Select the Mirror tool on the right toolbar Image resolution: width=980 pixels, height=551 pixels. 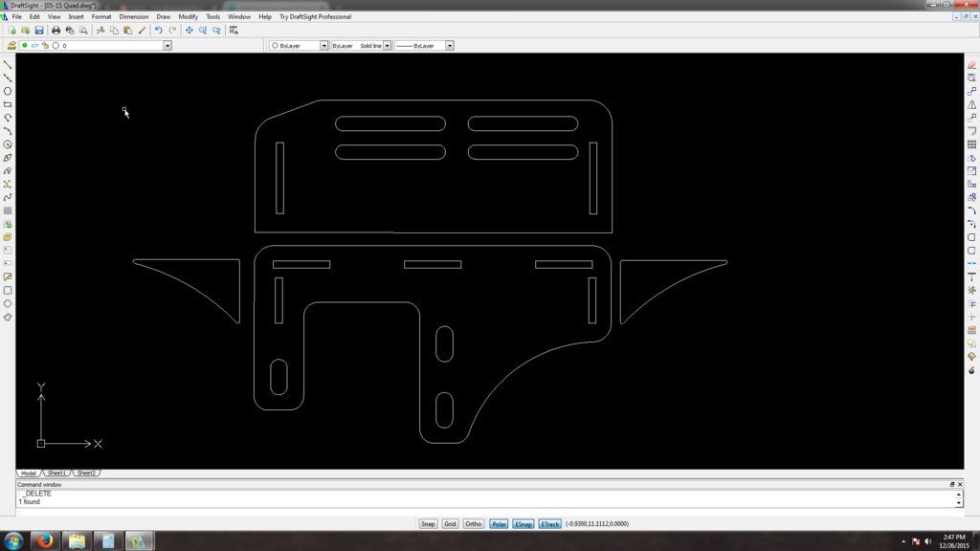pos(972,104)
